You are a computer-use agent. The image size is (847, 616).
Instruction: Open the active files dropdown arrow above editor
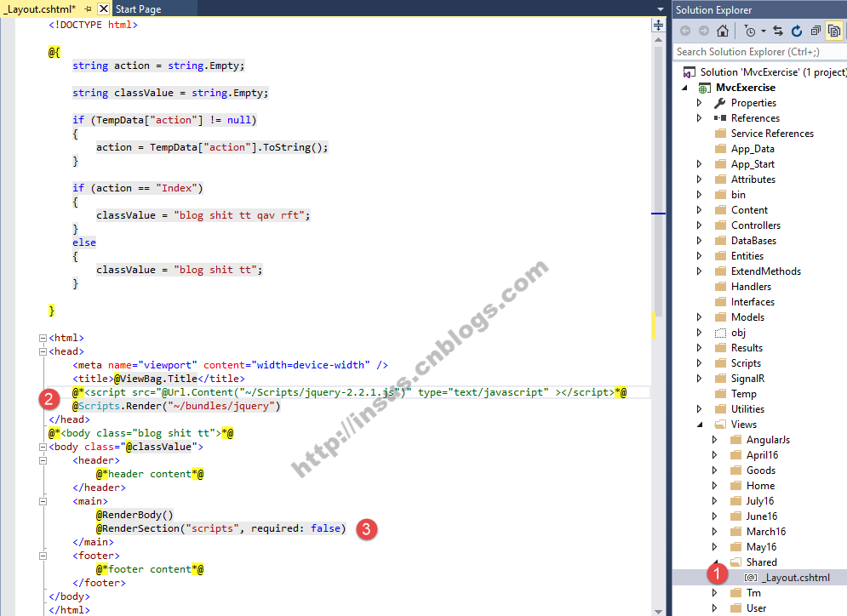(x=660, y=9)
